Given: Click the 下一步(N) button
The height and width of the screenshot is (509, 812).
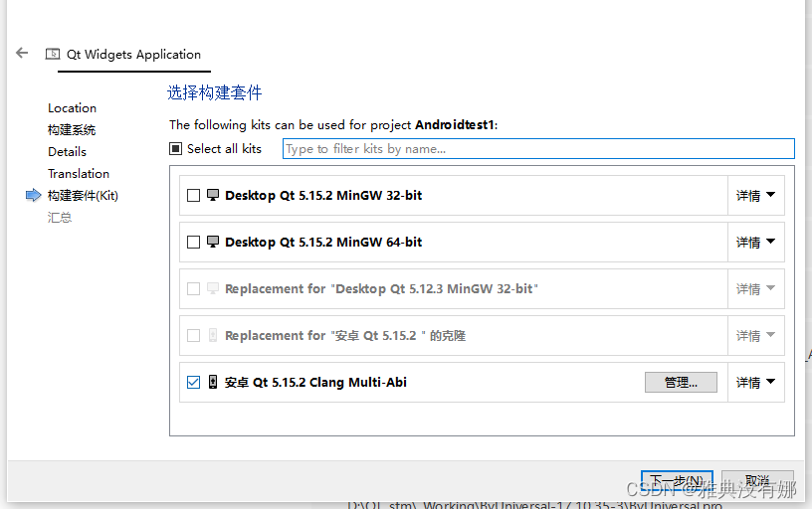Looking at the screenshot, I should (677, 480).
